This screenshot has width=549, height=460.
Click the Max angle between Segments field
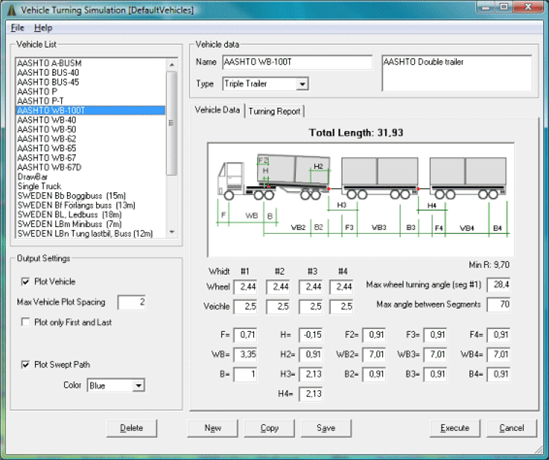499,305
